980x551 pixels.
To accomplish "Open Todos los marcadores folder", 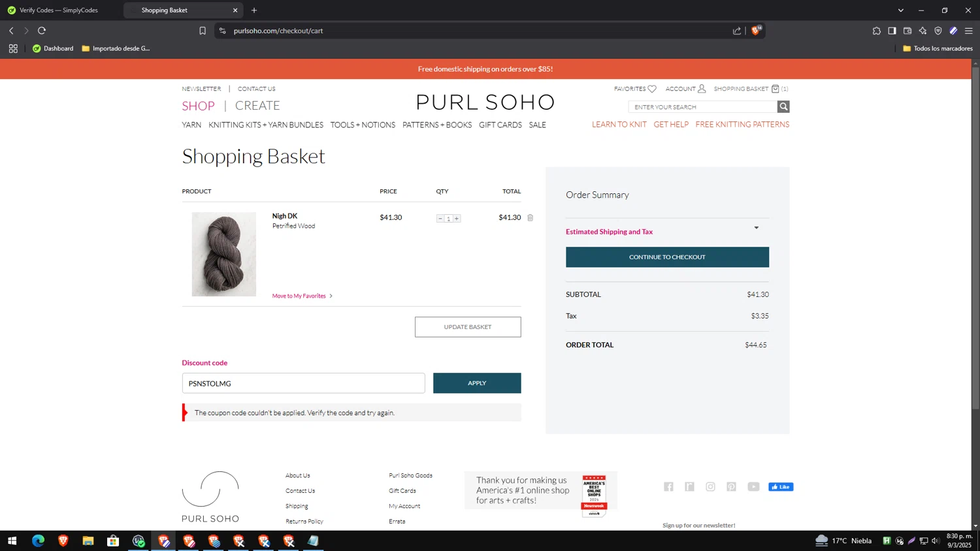I will [x=938, y=48].
